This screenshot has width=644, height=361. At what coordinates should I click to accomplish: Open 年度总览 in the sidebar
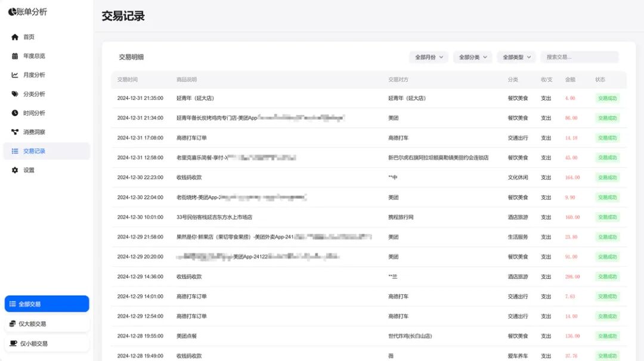click(47, 56)
